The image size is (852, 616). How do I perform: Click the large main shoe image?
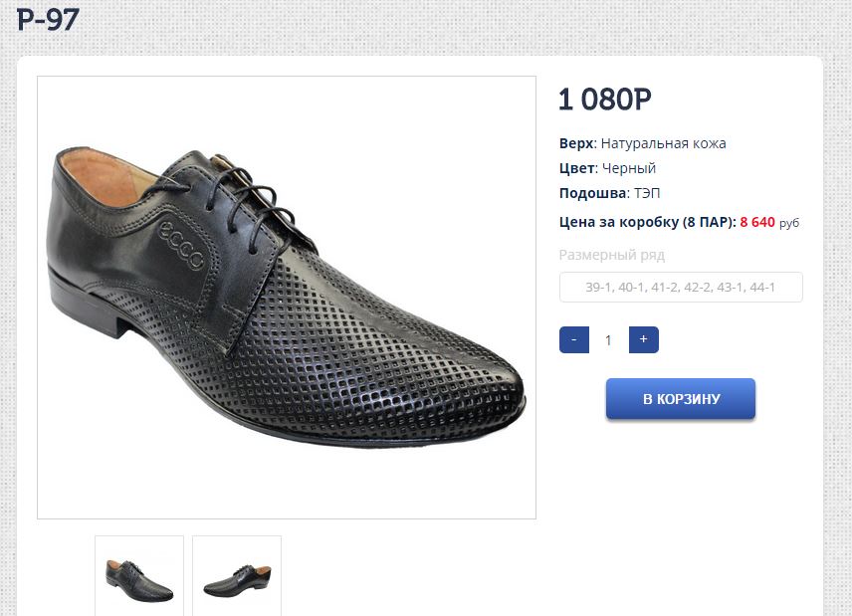[287, 298]
